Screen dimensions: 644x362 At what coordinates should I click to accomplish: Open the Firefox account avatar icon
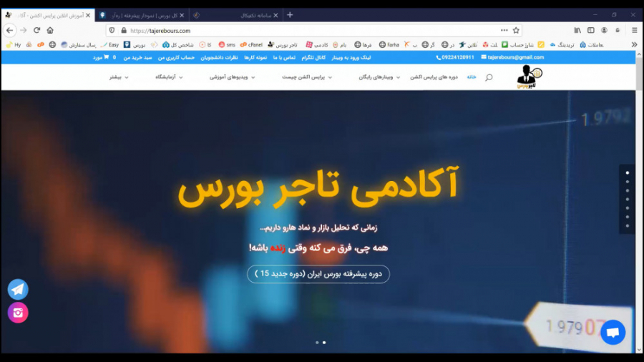(x=604, y=30)
